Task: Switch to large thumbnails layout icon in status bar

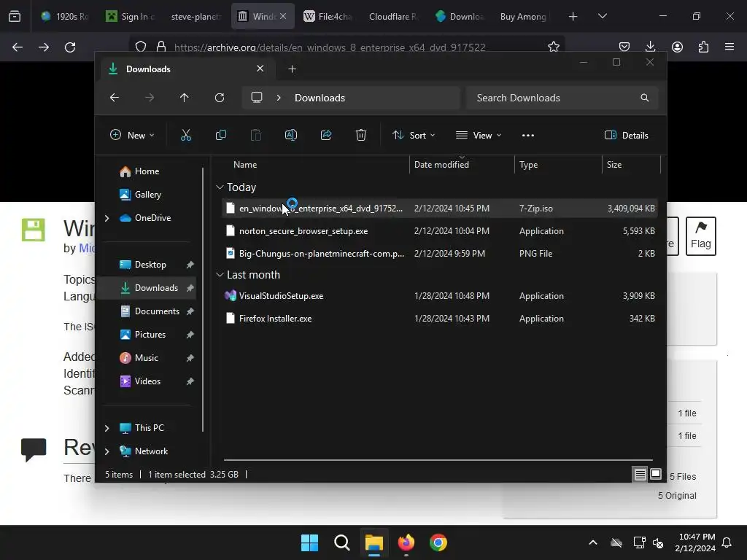Action: pos(656,474)
